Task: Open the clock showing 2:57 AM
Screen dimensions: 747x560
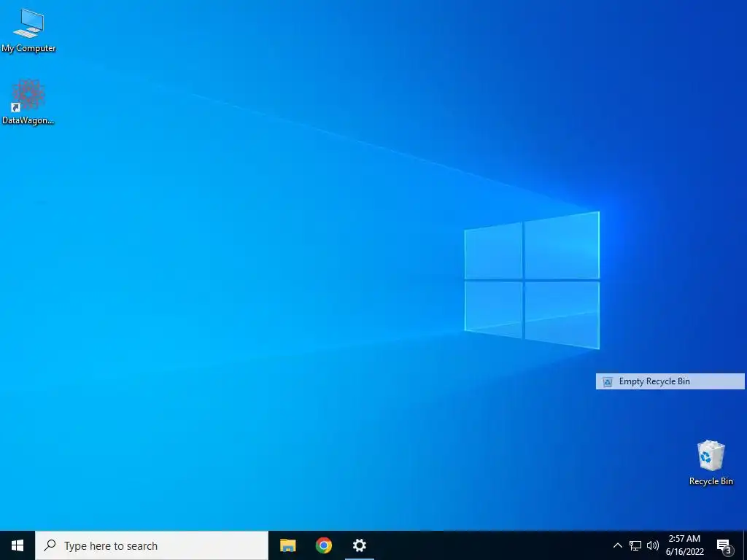Action: [684, 545]
